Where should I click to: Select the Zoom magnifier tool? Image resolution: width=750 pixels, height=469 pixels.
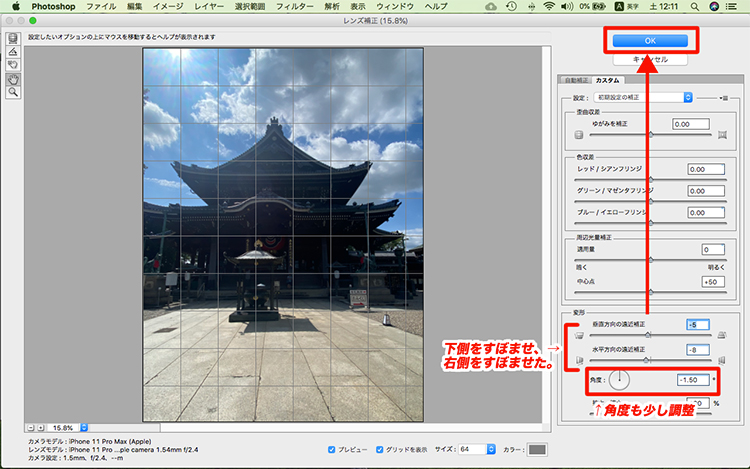point(13,92)
